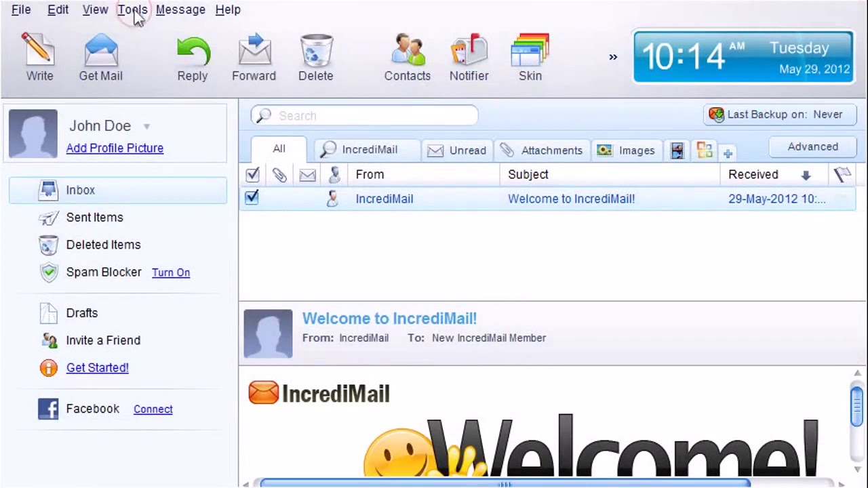This screenshot has width=868, height=488.
Task: Open Contacts from the toolbar
Action: click(x=408, y=58)
